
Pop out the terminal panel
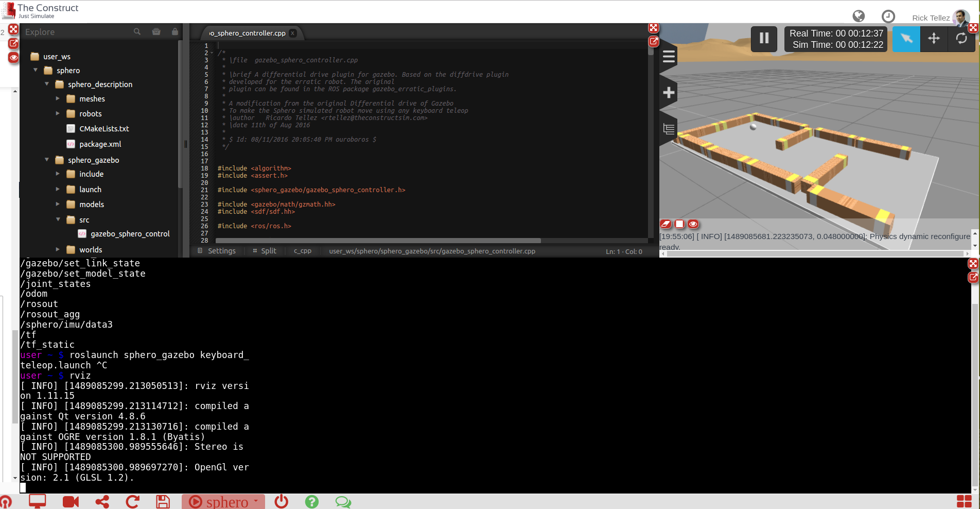[973, 277]
